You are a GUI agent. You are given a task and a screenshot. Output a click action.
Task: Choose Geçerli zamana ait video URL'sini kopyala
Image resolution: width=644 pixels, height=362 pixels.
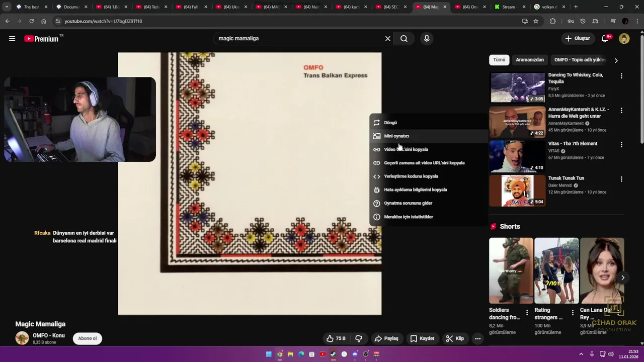pyautogui.click(x=428, y=163)
